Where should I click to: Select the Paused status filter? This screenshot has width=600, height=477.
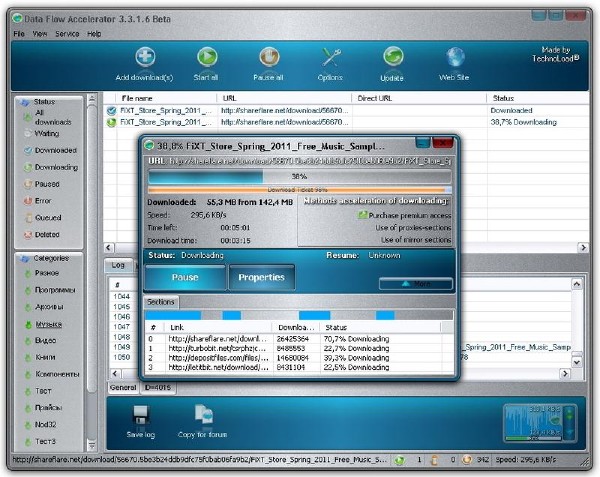pyautogui.click(x=47, y=184)
